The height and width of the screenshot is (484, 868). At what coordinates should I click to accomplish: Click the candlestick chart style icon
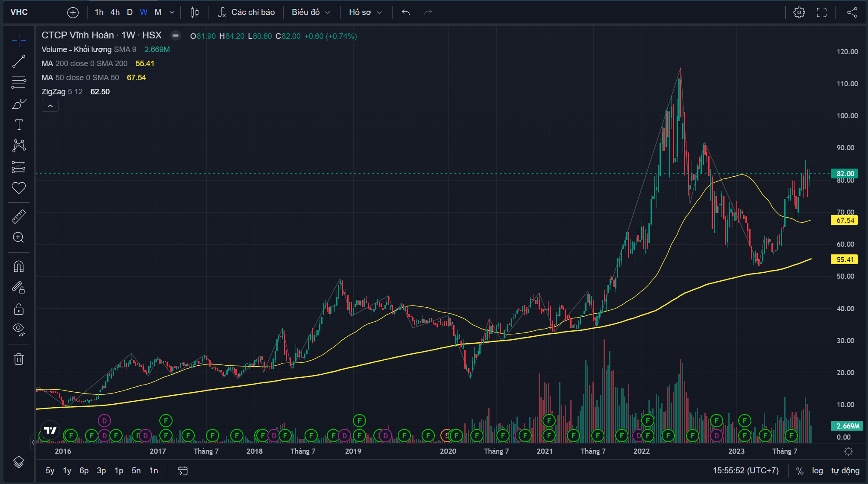click(x=194, y=12)
